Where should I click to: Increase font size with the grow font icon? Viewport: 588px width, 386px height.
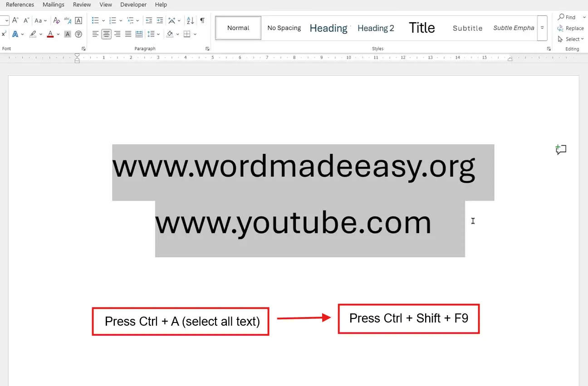point(15,20)
